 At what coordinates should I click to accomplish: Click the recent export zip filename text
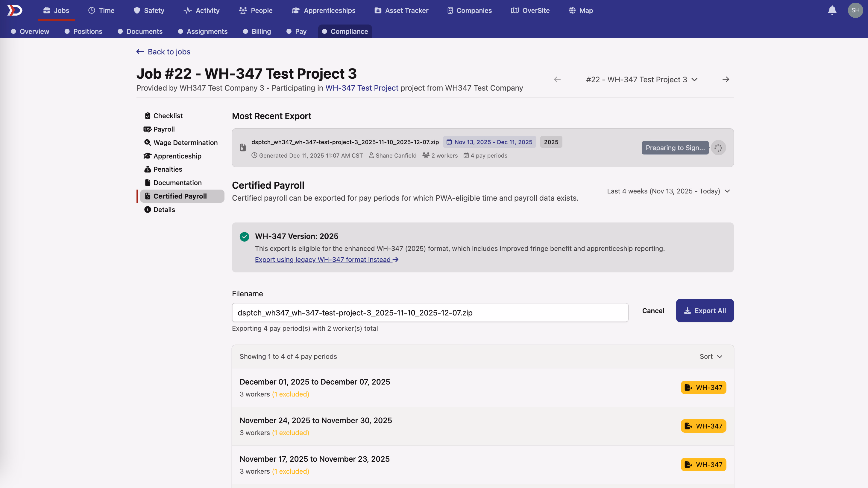click(x=345, y=142)
